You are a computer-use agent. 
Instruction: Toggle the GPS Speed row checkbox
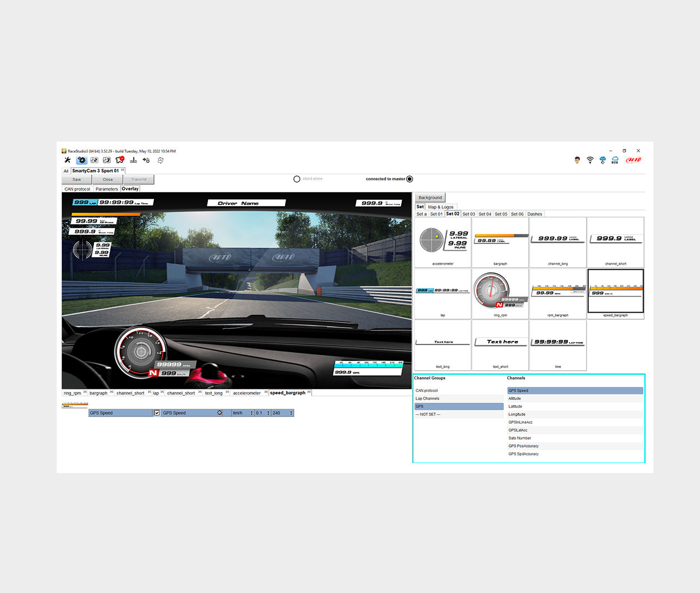pyautogui.click(x=157, y=413)
